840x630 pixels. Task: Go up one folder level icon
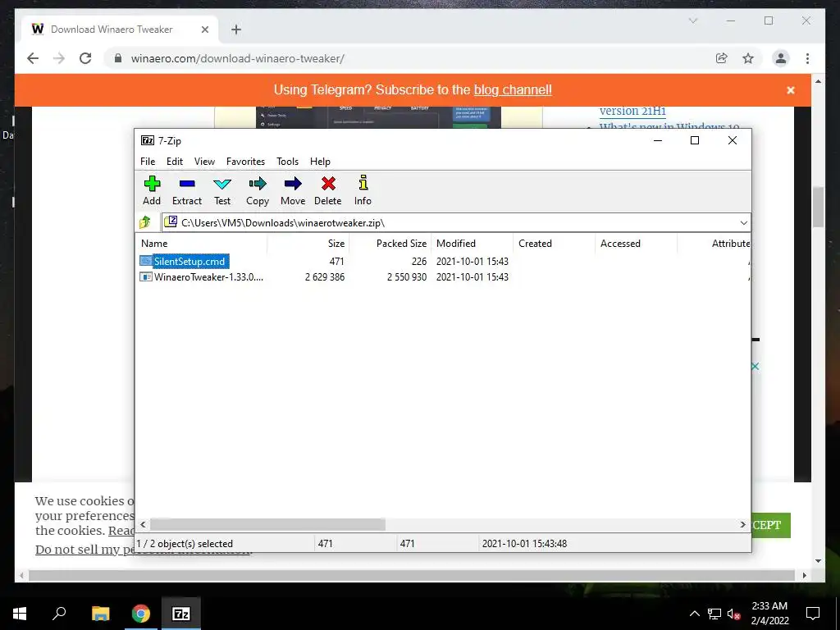tap(145, 222)
